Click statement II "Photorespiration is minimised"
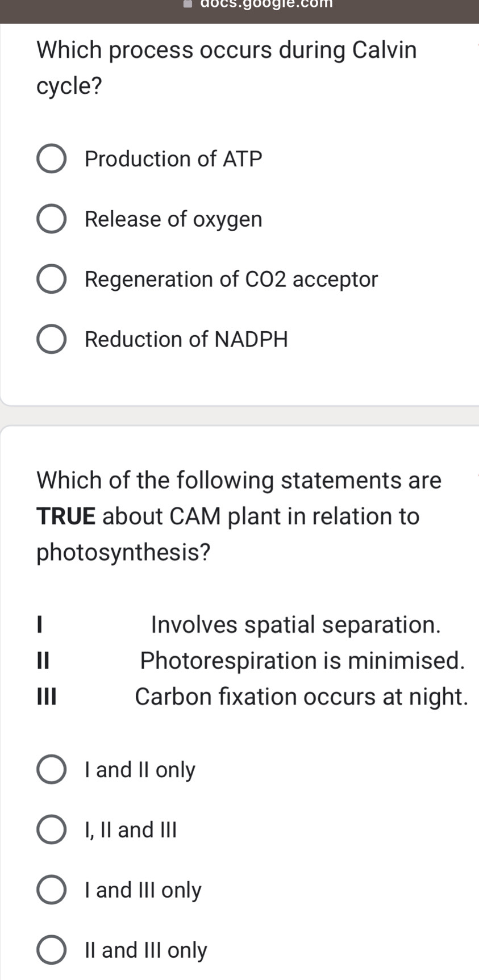479x980 pixels. pos(301,660)
